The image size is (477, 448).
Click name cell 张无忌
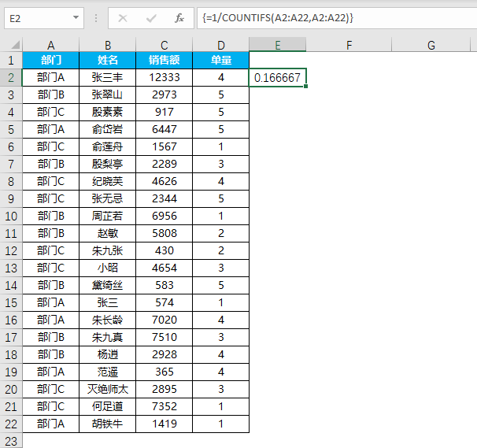(x=107, y=199)
